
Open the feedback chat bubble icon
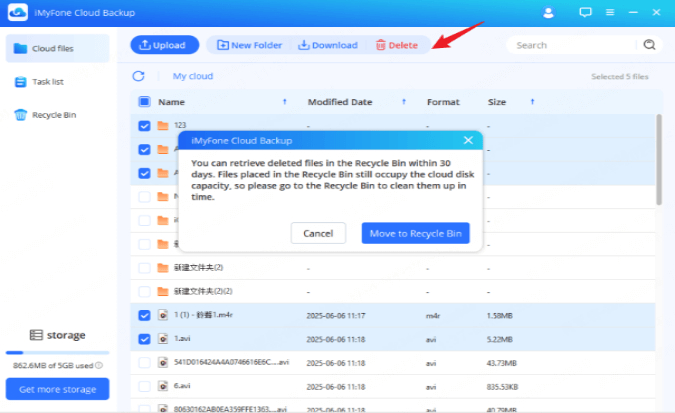click(x=585, y=12)
